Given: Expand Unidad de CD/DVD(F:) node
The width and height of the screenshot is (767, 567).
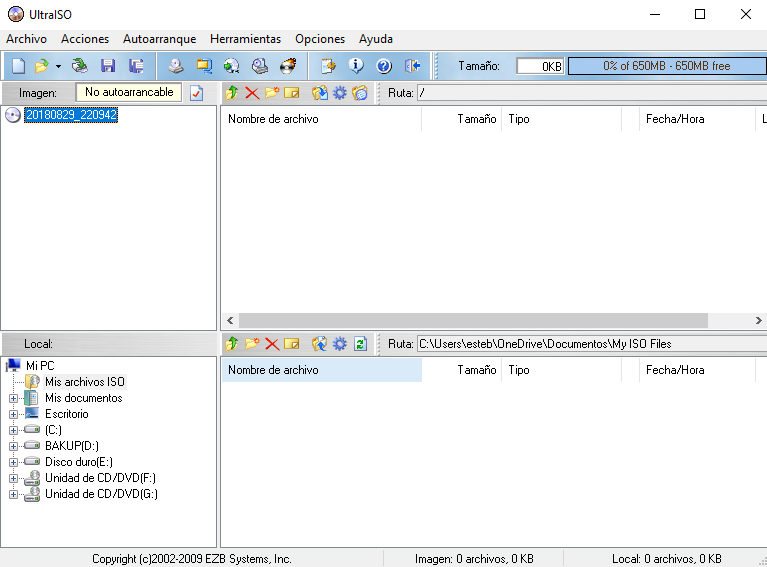Looking at the screenshot, I should pos(13,478).
